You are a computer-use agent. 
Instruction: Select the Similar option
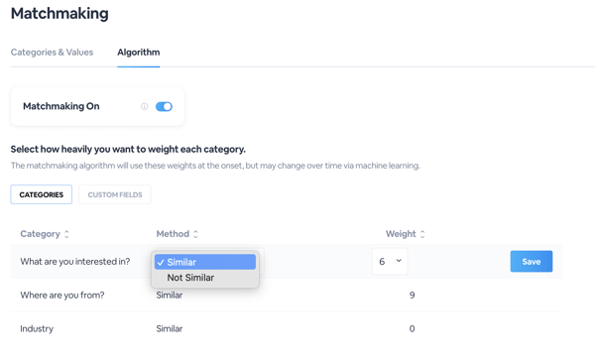[x=205, y=262]
